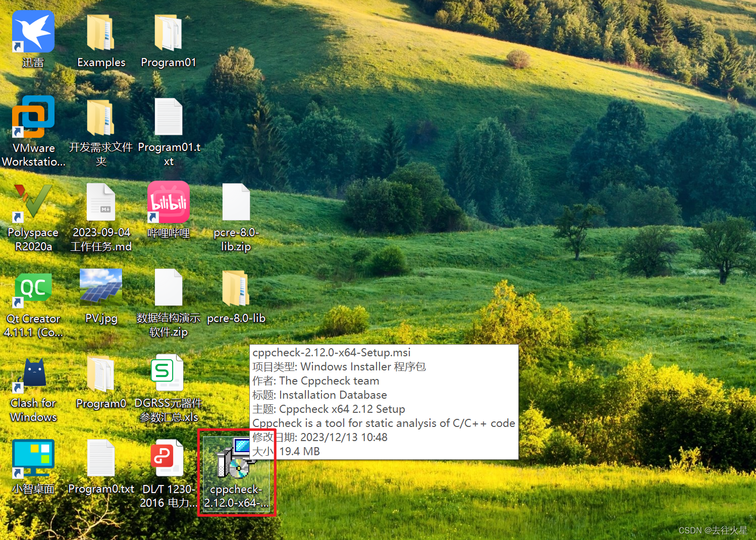Viewport: 756px width, 540px height.
Task: Select the Program01 folder icon
Action: 169,32
